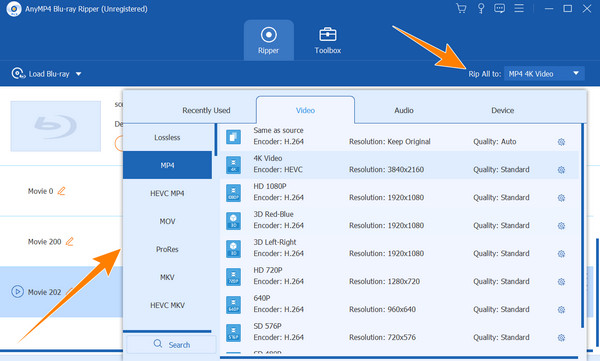This screenshot has height=361, width=600.
Task: Open settings gear for HD 720P
Action: pos(561,282)
